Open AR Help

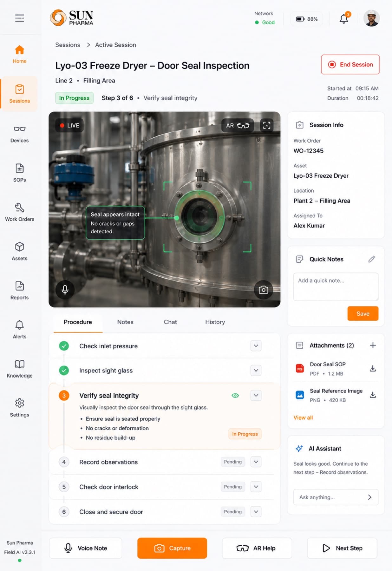pos(257,548)
